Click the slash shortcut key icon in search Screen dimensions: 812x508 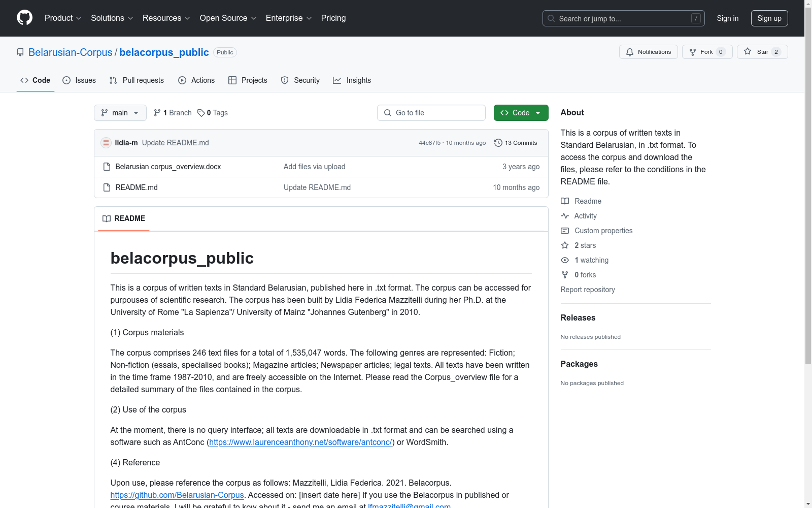[696, 18]
